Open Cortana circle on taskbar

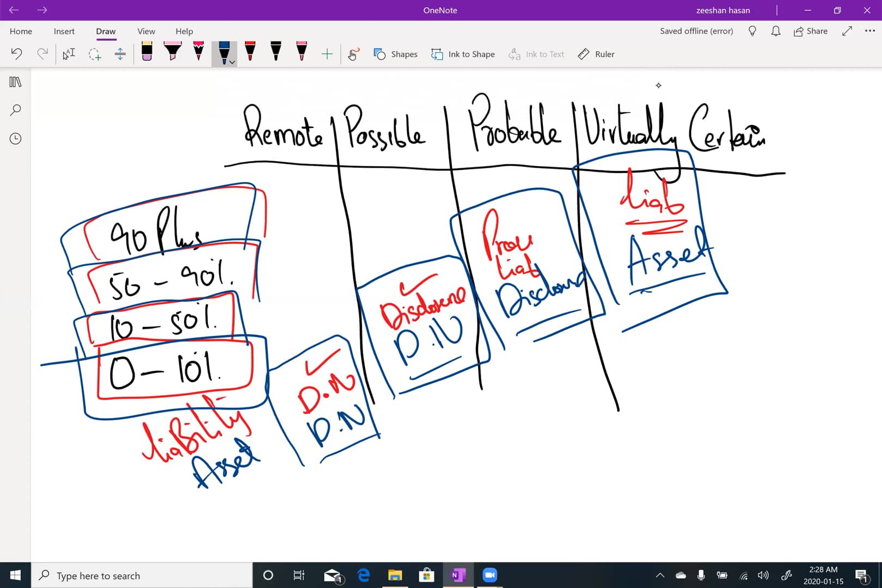(x=268, y=575)
